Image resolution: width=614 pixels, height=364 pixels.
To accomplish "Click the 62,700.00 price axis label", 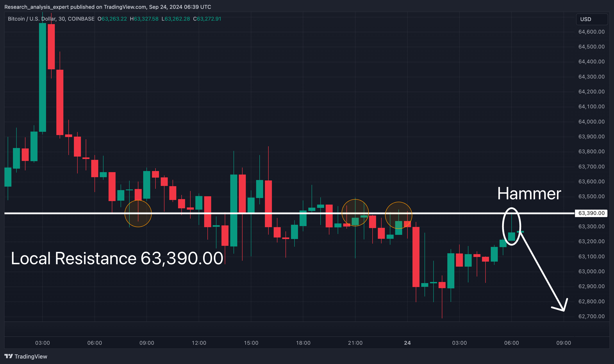I will (x=591, y=316).
